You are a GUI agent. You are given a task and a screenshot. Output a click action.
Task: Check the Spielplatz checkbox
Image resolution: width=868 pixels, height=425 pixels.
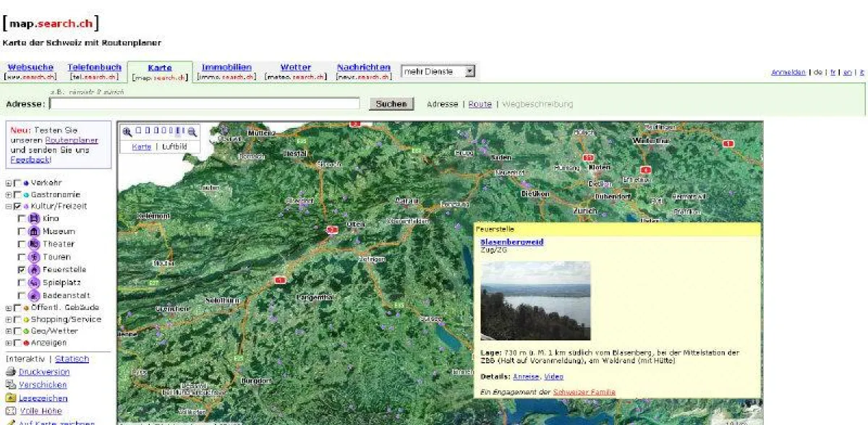click(22, 283)
